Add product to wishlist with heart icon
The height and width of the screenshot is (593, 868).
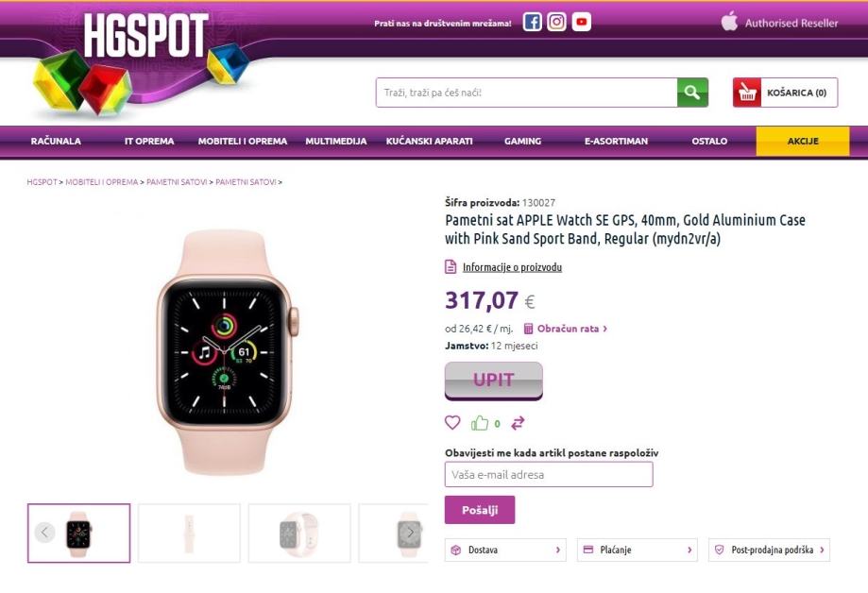(x=452, y=423)
